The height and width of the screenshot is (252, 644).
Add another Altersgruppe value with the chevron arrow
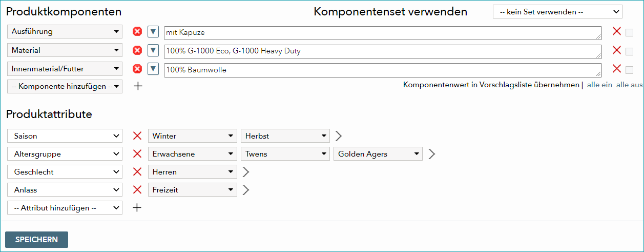pos(431,154)
